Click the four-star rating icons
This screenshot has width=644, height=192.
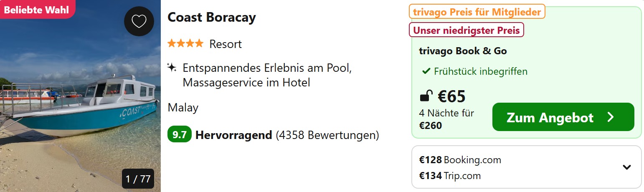click(185, 43)
